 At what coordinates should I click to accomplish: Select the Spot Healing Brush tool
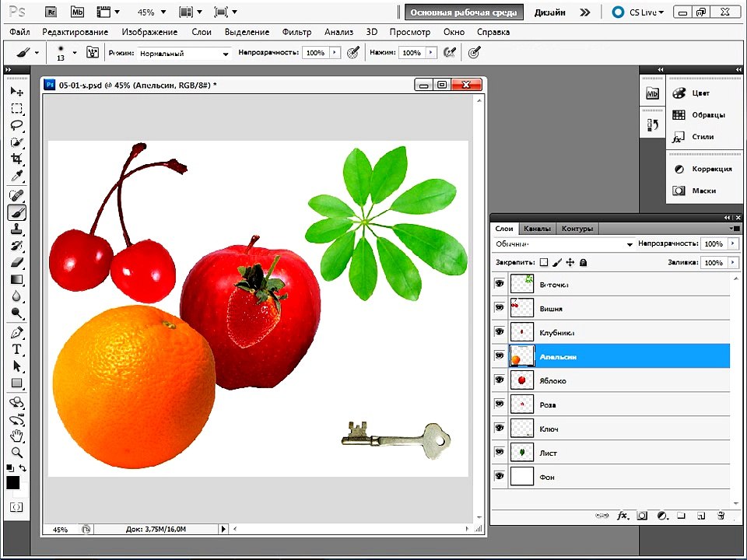pos(16,195)
